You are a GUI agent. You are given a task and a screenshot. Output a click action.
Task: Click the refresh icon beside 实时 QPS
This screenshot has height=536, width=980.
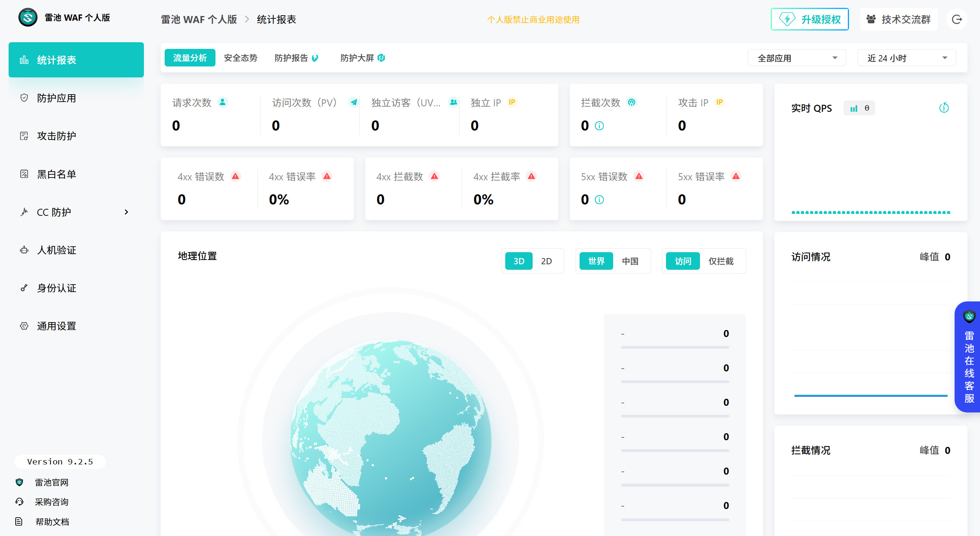(x=944, y=108)
